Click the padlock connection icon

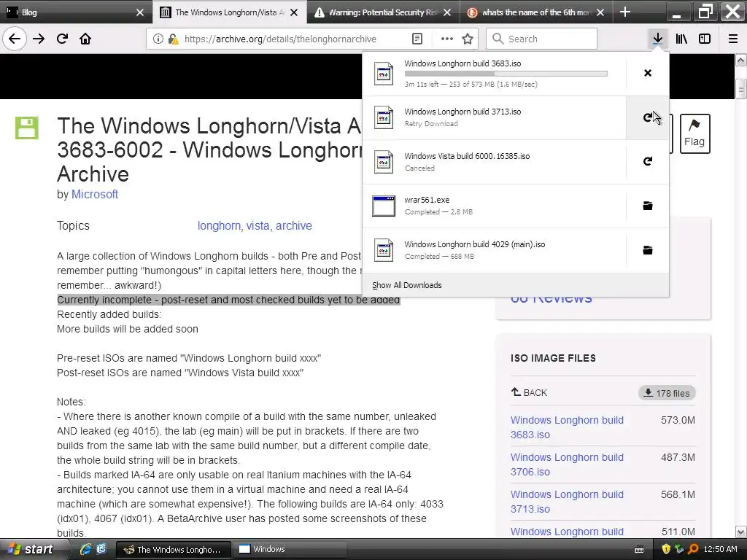(x=173, y=39)
